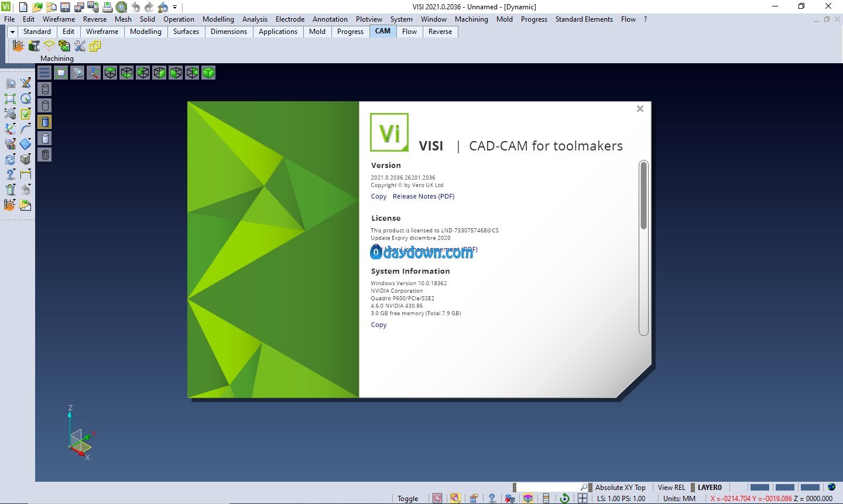Toggle the highlighted blue shaded cylinder mode
Screen dimensions: 843x504
(x=44, y=122)
